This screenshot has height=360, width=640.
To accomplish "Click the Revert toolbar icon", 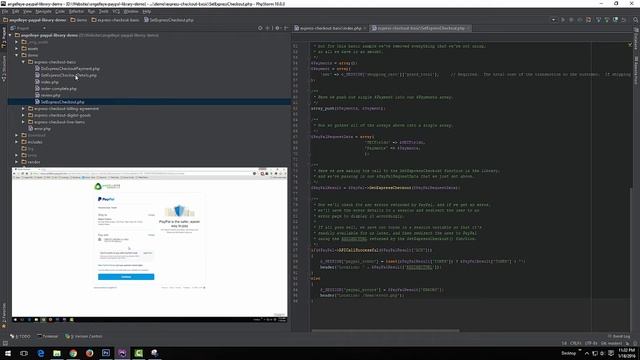I will pos(624,20).
